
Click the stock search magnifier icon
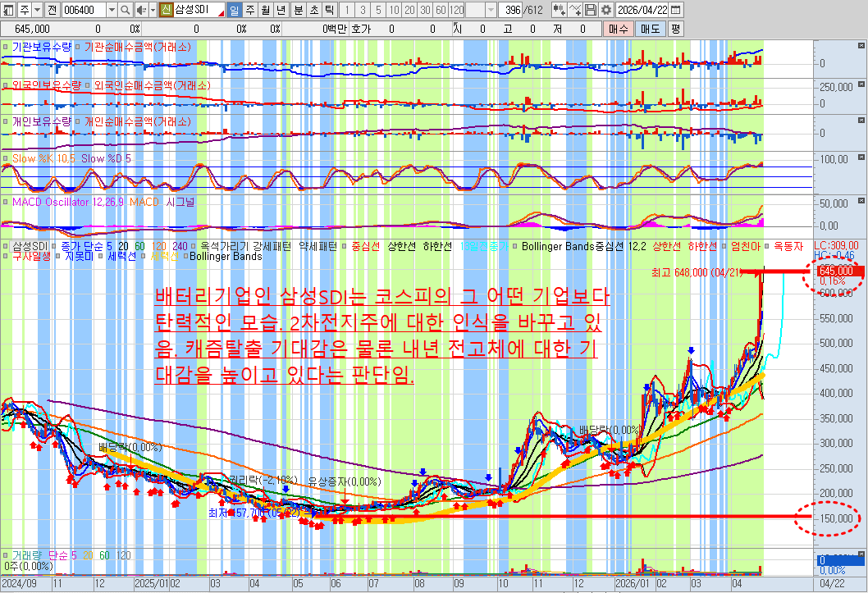[x=125, y=10]
